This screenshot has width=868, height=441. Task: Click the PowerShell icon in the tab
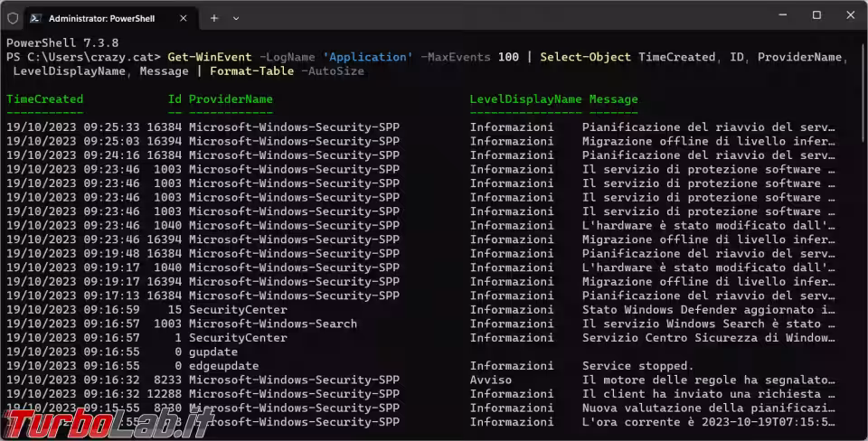pyautogui.click(x=33, y=17)
